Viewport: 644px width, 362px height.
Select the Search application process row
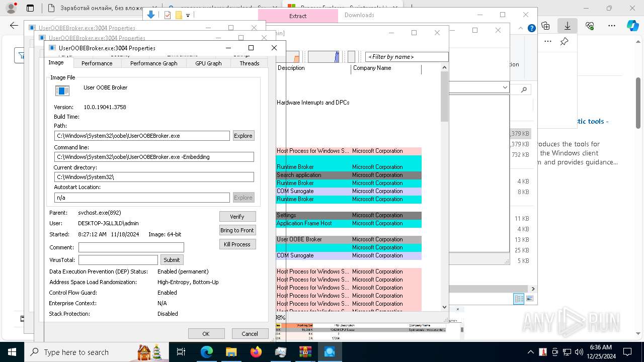(349, 175)
